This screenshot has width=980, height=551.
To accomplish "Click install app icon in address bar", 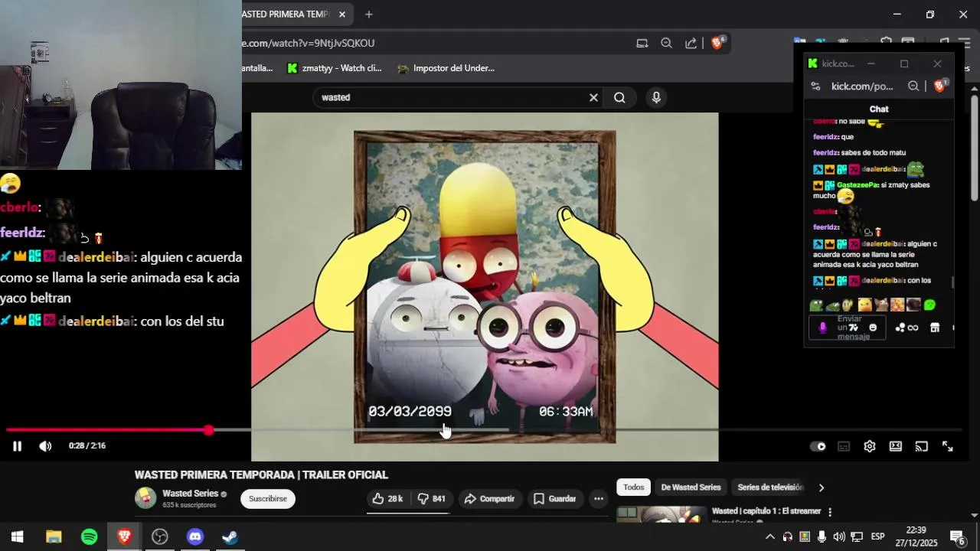I will [642, 43].
